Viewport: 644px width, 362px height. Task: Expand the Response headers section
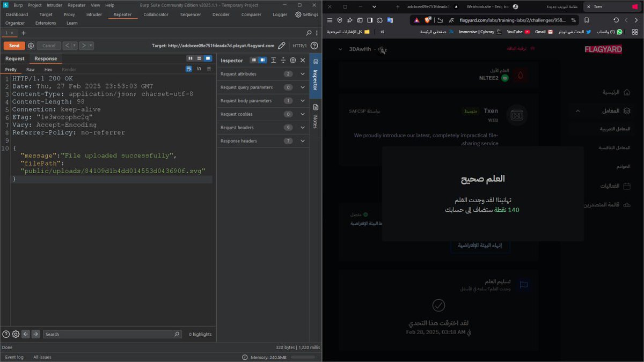point(302,141)
